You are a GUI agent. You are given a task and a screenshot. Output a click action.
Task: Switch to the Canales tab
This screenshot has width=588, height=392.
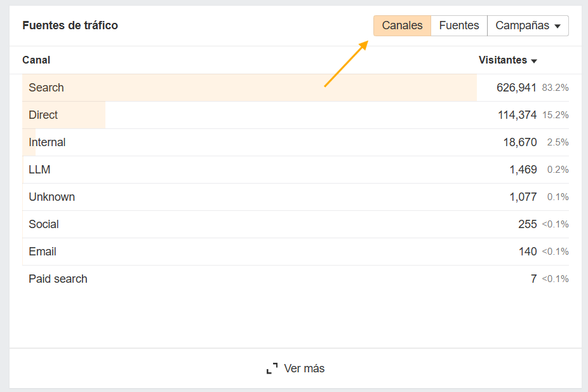pyautogui.click(x=402, y=26)
